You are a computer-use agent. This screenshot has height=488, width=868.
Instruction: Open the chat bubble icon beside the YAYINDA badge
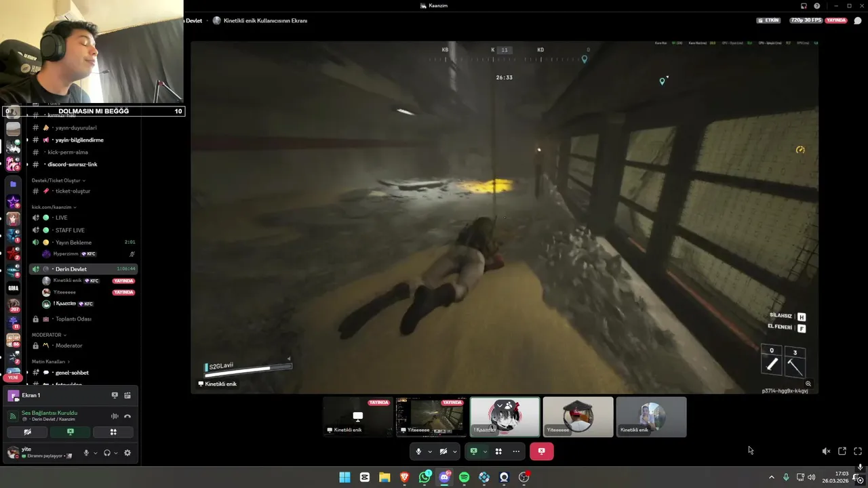[x=858, y=20]
